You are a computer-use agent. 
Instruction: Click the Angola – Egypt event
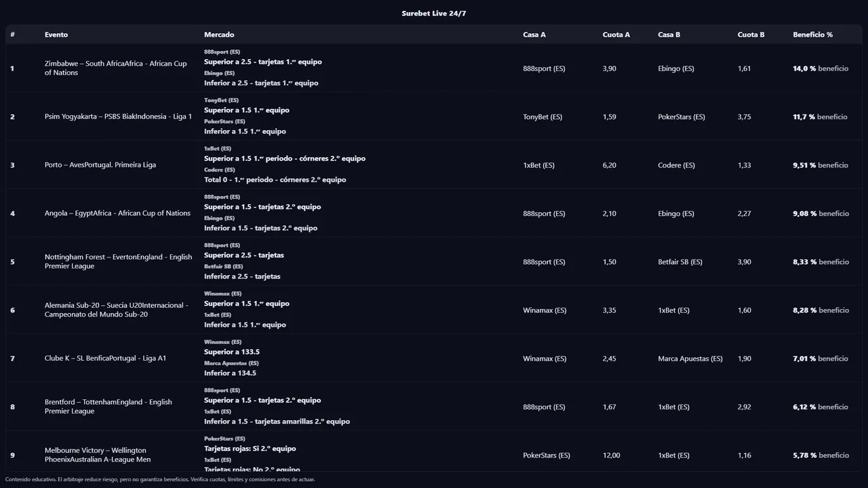pyautogui.click(x=117, y=213)
